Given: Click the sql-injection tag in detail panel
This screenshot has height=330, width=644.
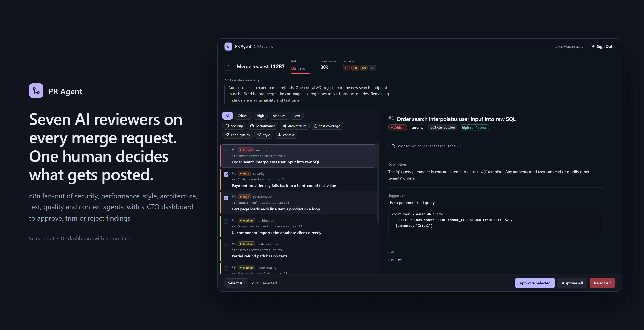Looking at the screenshot, I should pyautogui.click(x=443, y=128).
